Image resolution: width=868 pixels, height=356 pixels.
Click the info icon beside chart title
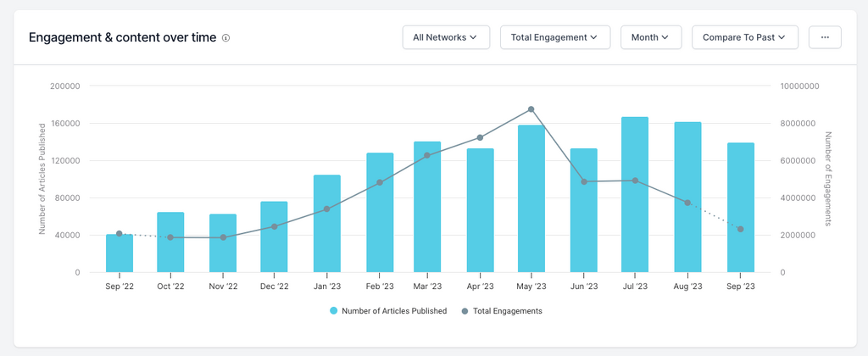point(226,38)
